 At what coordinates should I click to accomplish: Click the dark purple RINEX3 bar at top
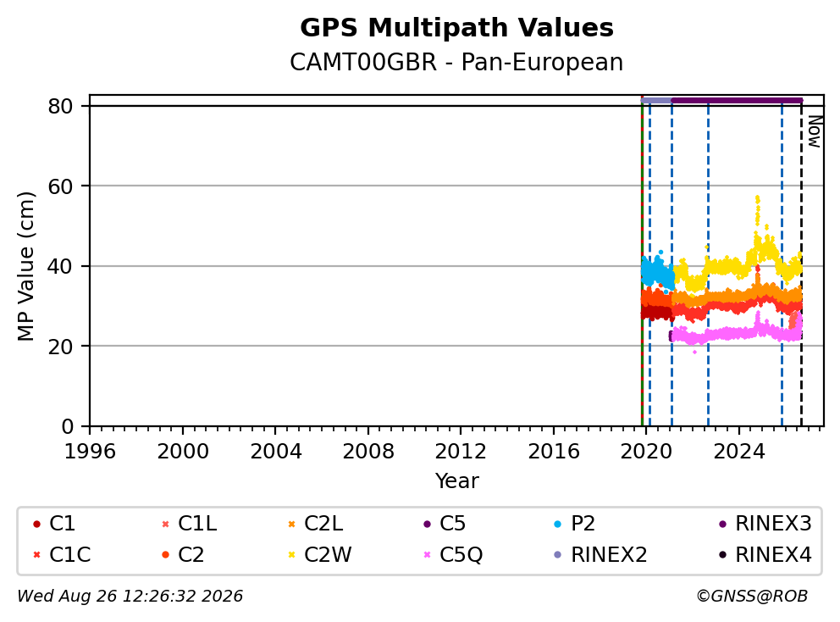coord(737,100)
